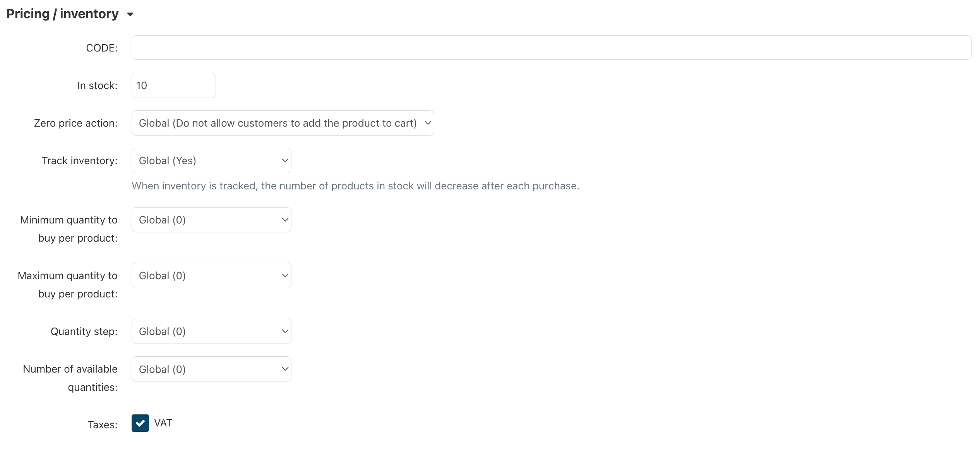
Task: Click the Pricing / inventory heading
Action: [62, 14]
